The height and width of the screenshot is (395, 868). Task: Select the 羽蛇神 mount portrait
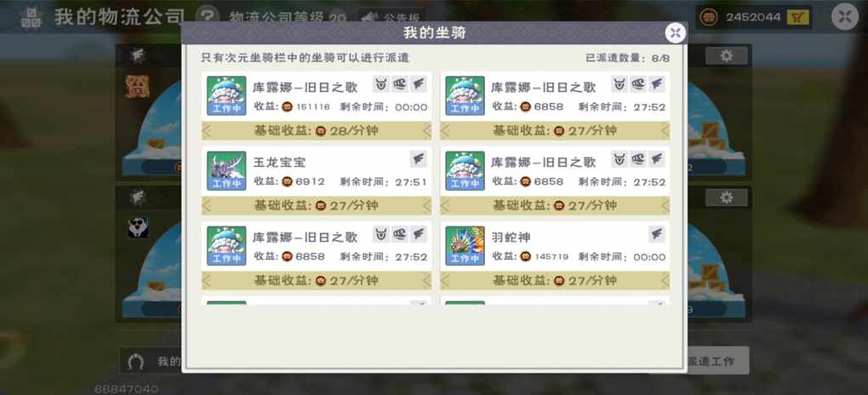click(x=465, y=245)
